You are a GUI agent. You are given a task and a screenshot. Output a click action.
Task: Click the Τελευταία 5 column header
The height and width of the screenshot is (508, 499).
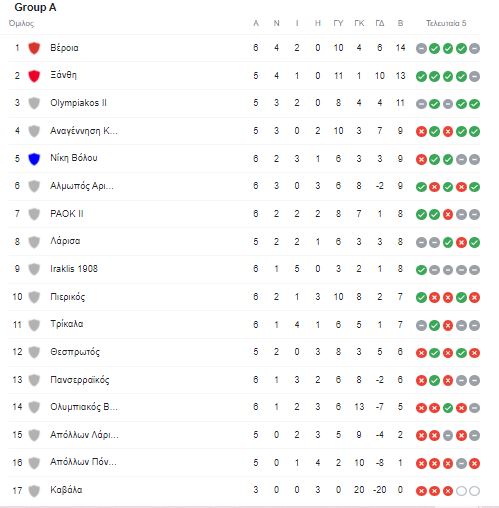[446, 23]
